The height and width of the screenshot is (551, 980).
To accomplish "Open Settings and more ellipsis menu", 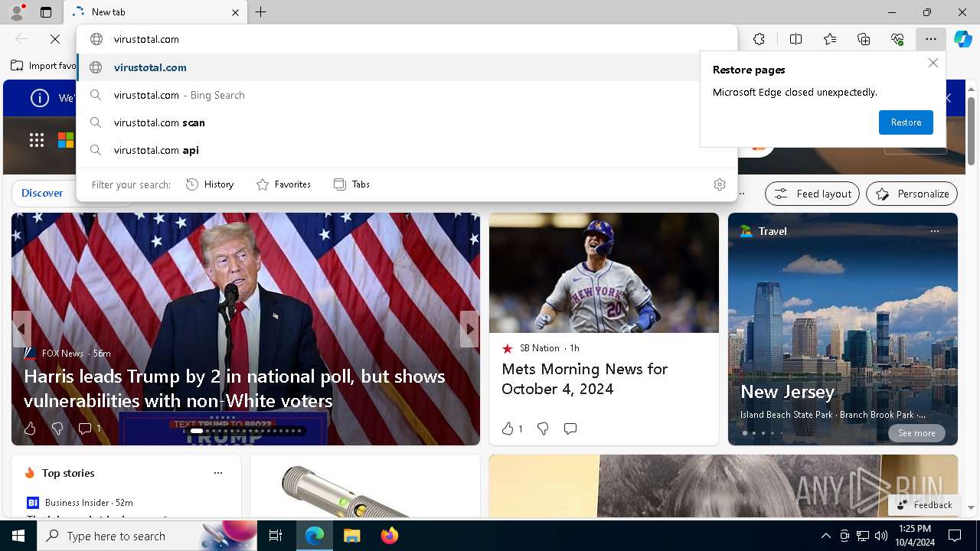I will pos(930,39).
